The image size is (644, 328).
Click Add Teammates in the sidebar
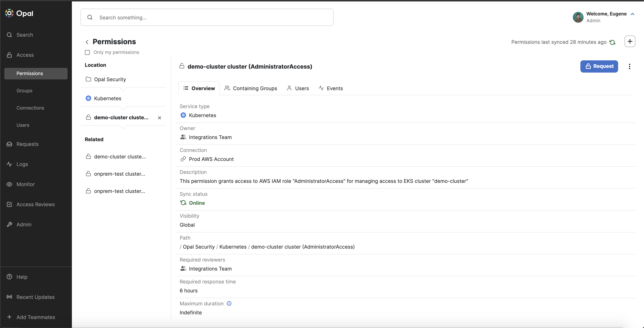tap(36, 317)
